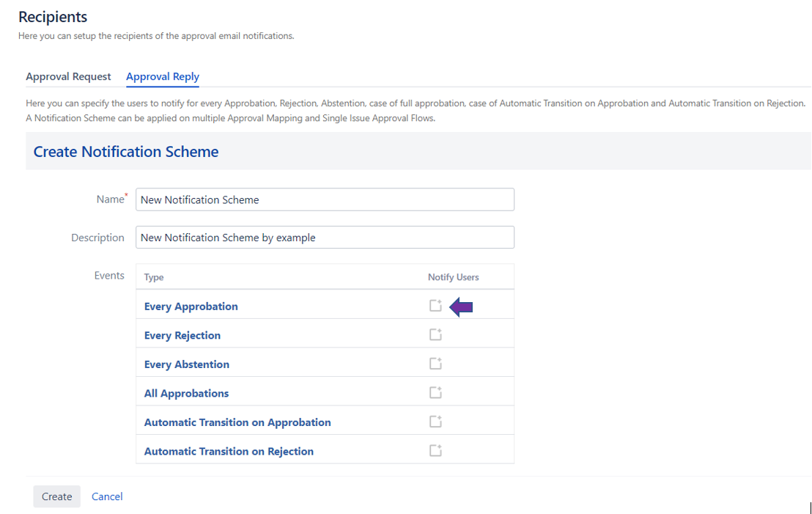Switch to the Approval Request tab

click(x=68, y=76)
